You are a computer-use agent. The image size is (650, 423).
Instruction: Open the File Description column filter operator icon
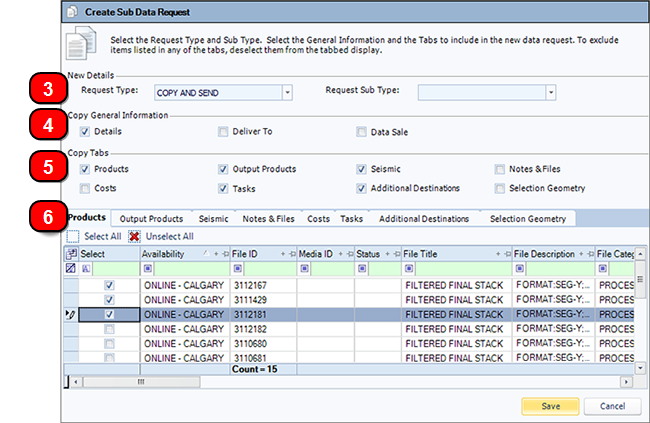519,269
